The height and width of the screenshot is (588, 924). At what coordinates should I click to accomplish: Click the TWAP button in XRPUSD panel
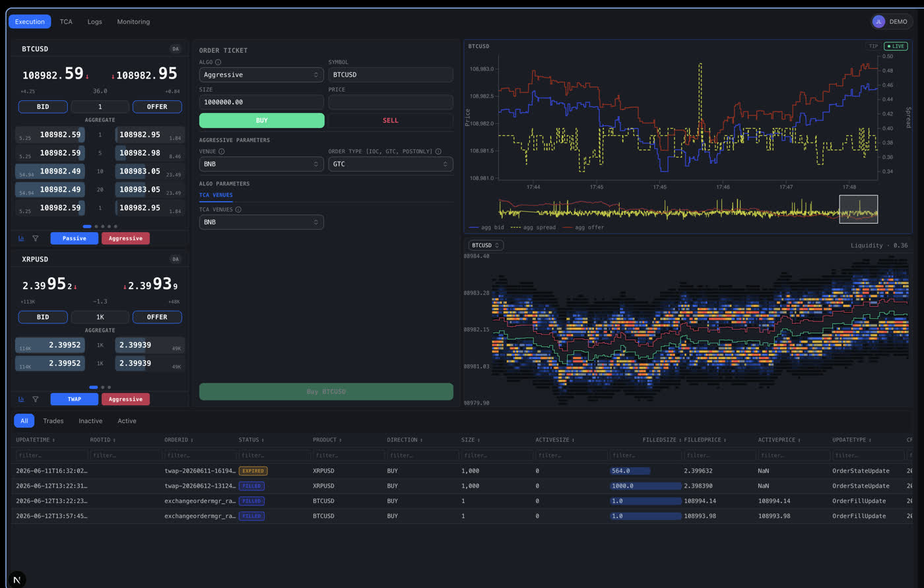(x=74, y=399)
